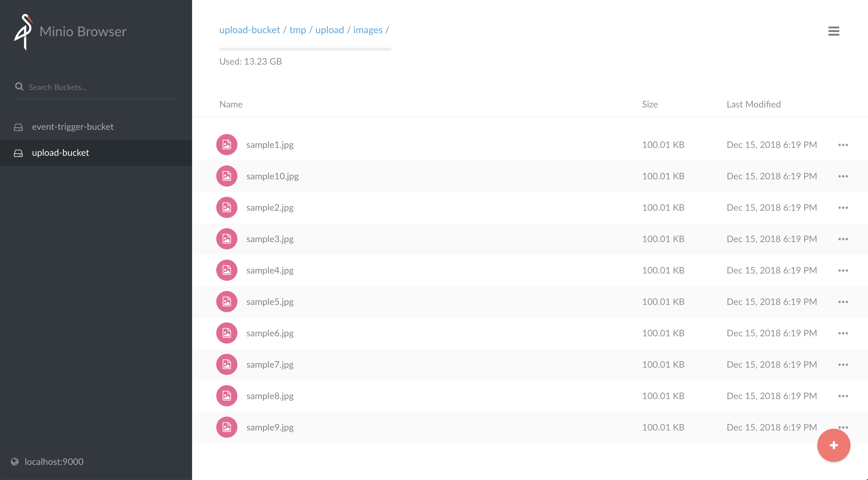Select the image icon for sample6.jpg
Image resolution: width=868 pixels, height=480 pixels.
click(227, 333)
